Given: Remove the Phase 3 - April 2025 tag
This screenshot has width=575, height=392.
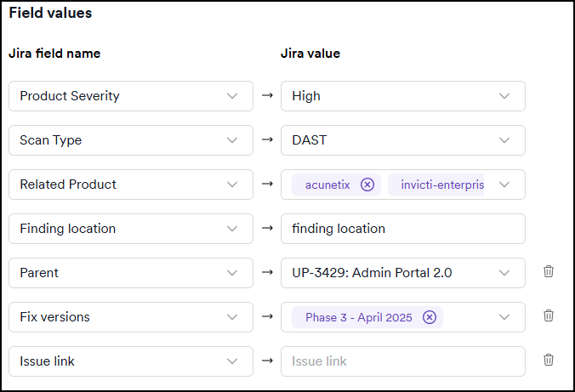Looking at the screenshot, I should tap(430, 317).
